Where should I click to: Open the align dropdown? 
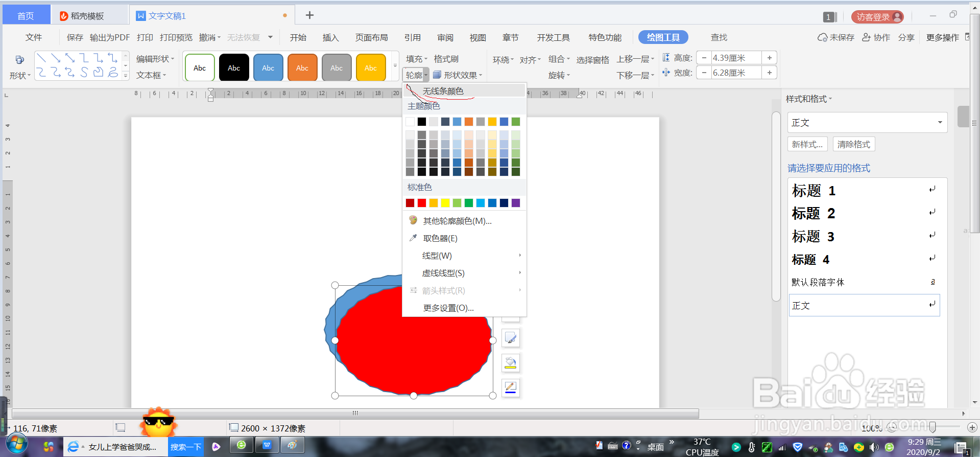point(530,60)
